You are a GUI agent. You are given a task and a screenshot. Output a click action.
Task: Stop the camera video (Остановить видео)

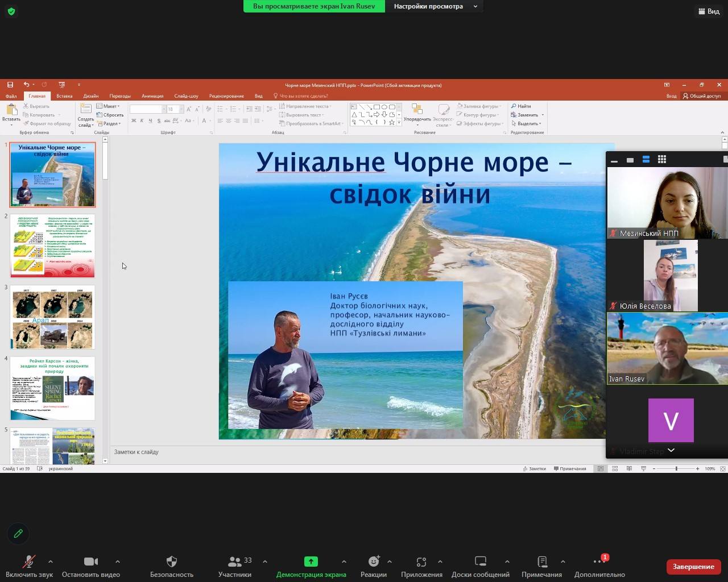pyautogui.click(x=90, y=562)
